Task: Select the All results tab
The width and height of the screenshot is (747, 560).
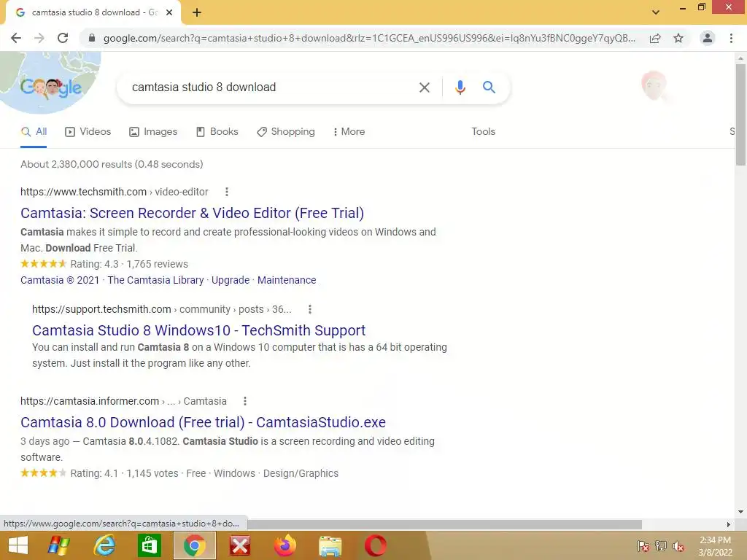Action: click(34, 132)
